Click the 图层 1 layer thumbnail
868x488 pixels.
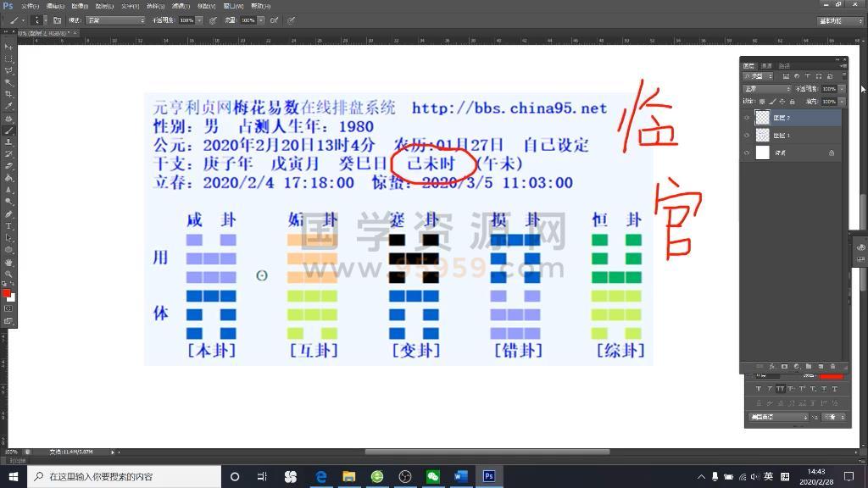click(763, 135)
